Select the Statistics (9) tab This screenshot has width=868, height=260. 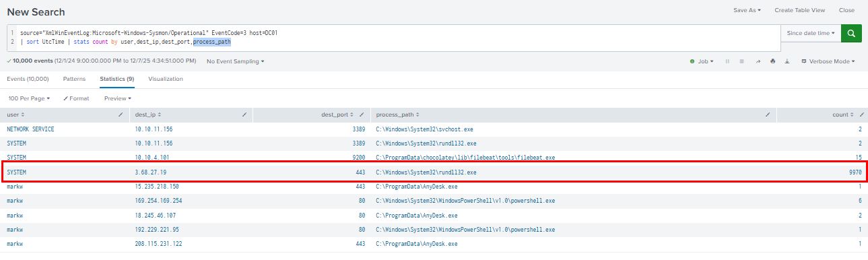[x=117, y=79]
